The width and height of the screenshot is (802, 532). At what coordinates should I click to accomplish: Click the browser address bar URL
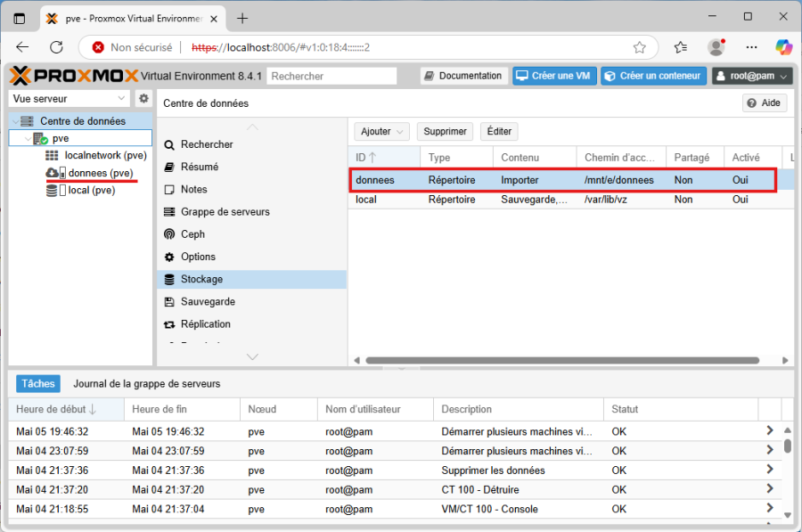tap(281, 47)
